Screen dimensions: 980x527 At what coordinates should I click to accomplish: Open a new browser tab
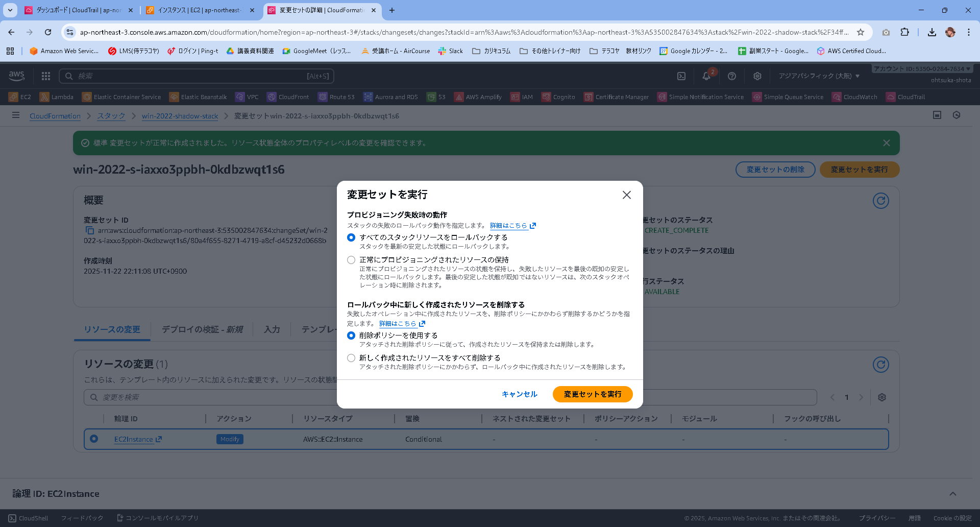392,10
